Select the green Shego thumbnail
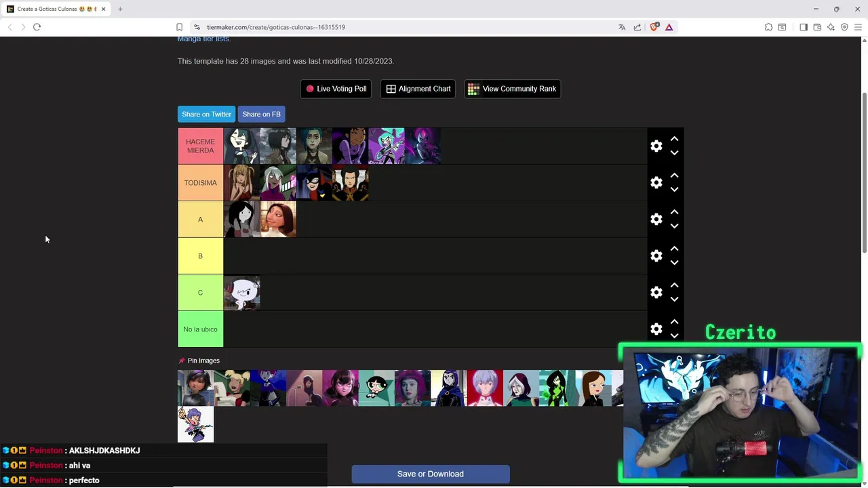Image resolution: width=868 pixels, height=488 pixels. [x=557, y=388]
